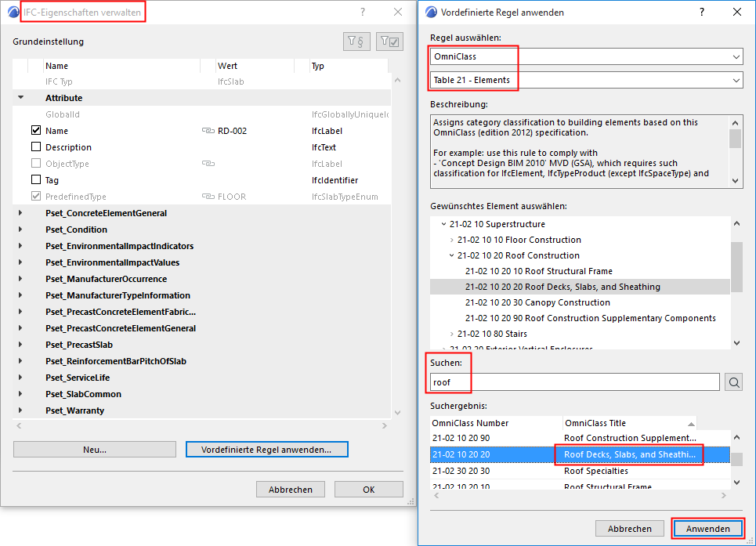Toggle the ObjectType checkbox
This screenshot has width=756, height=546.
(36, 163)
